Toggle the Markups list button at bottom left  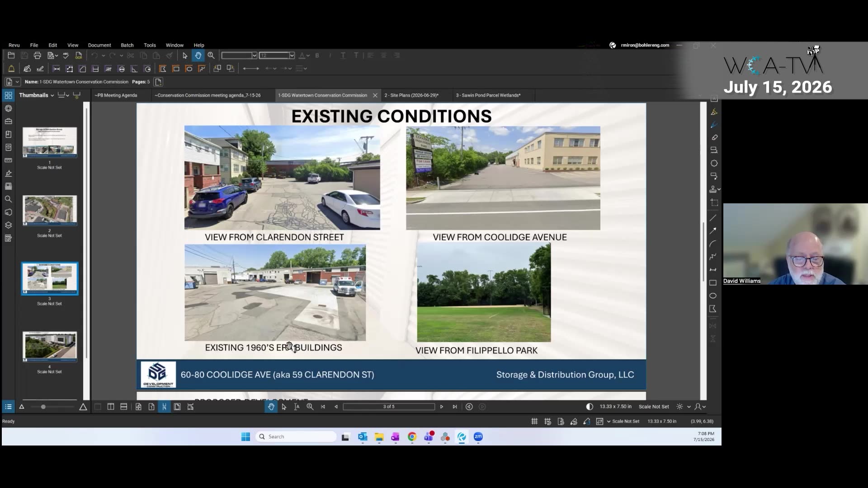point(8,407)
